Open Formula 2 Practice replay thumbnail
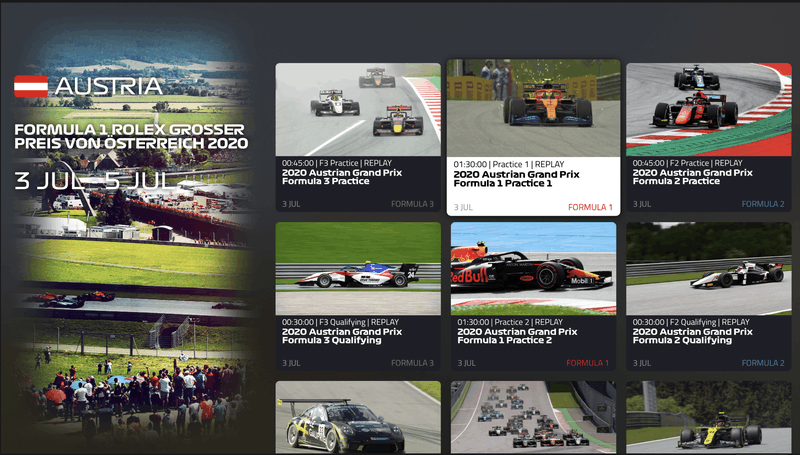This screenshot has width=800, height=455. [x=709, y=110]
